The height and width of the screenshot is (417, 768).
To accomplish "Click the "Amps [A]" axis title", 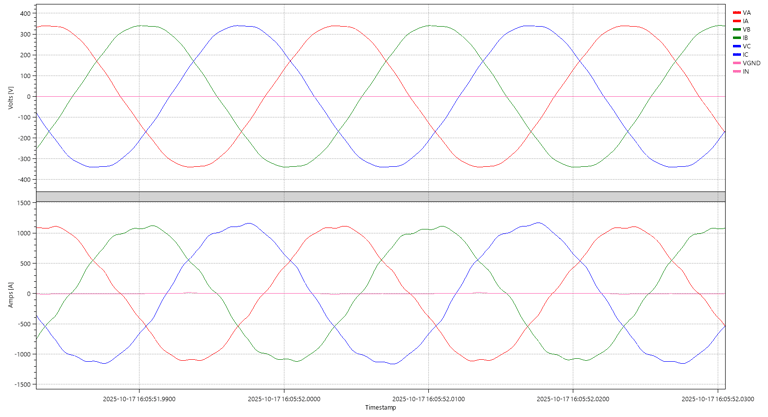I will (10, 295).
